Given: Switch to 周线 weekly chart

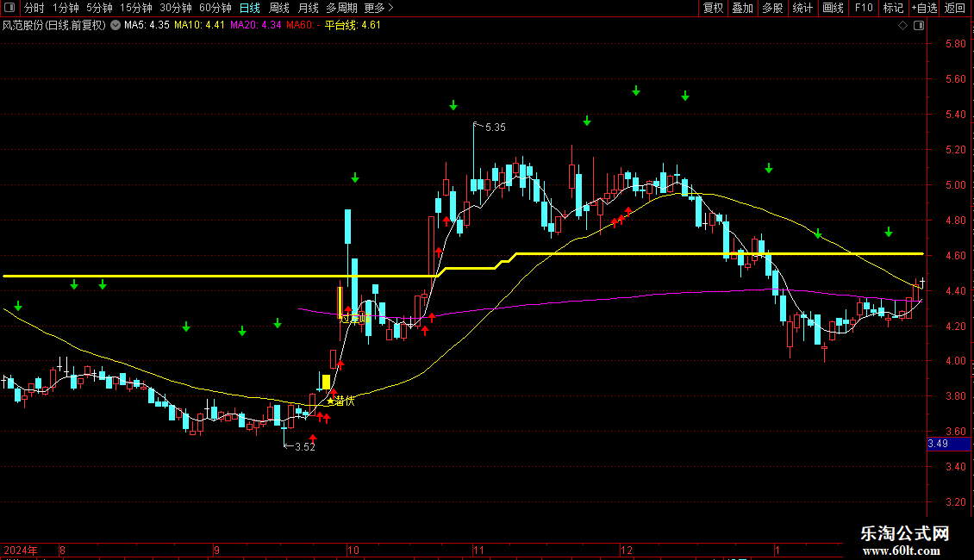Looking at the screenshot, I should (279, 8).
